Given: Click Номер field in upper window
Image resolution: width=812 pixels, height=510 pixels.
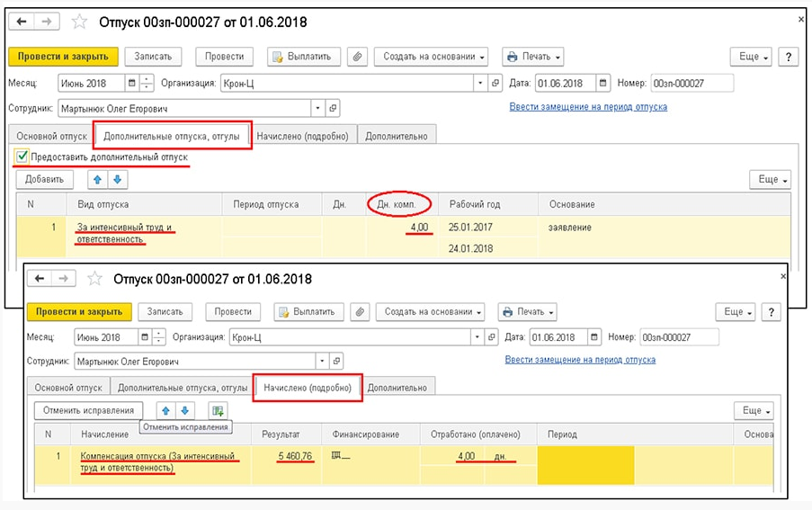Looking at the screenshot, I should click(692, 83).
